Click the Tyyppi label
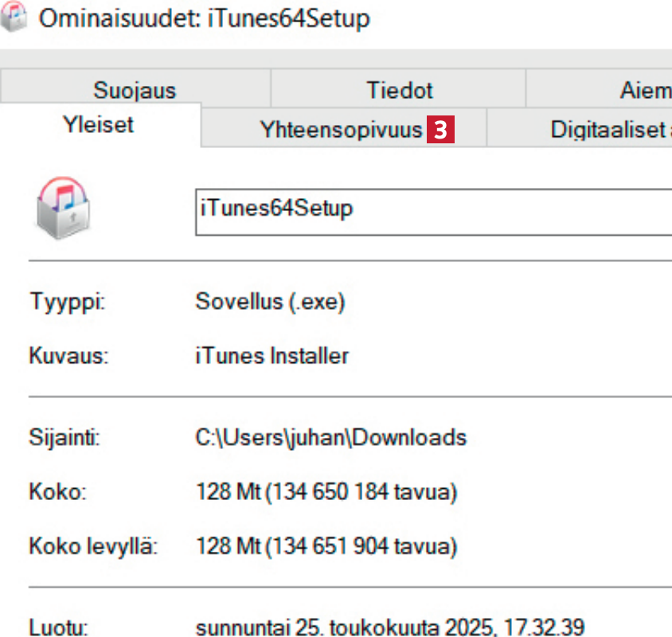672x637 pixels. pos(68,302)
